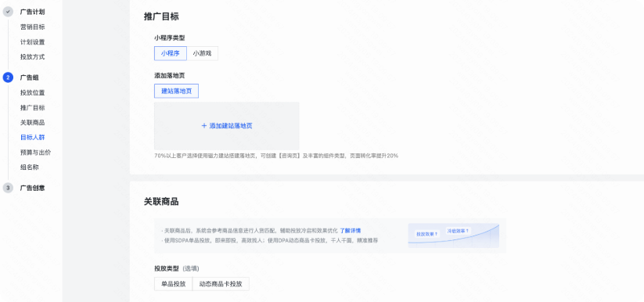This screenshot has height=302, width=644.
Task: Click the hint text starting with 70%以上客户
Action: tap(276, 156)
